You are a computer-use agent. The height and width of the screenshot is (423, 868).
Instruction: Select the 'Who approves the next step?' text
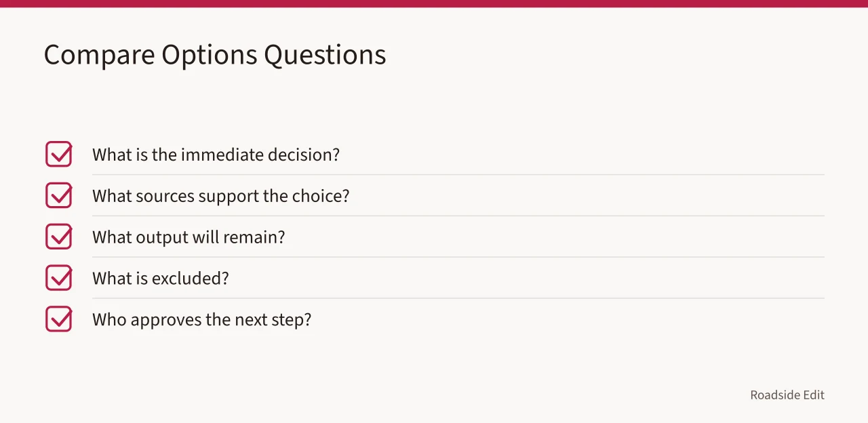coord(201,320)
